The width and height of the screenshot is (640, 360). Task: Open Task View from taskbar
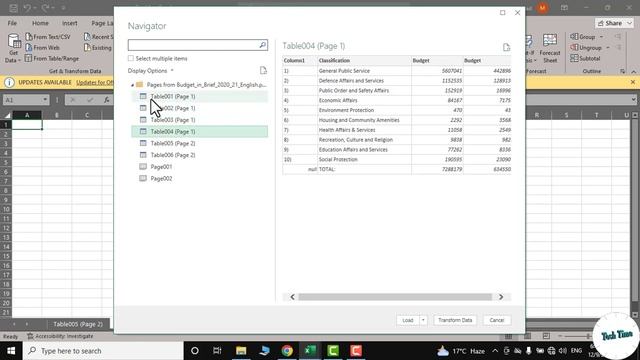[x=217, y=351]
